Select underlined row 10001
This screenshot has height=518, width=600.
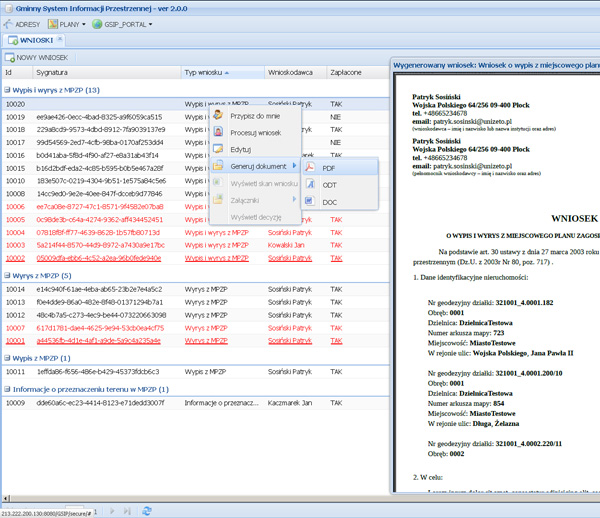pyautogui.click(x=196, y=340)
